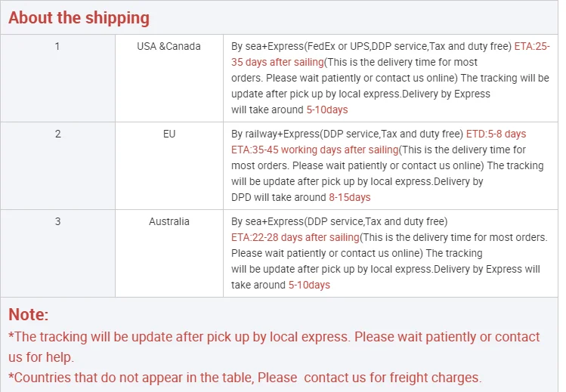Click the "About the shipping" heading

point(79,17)
